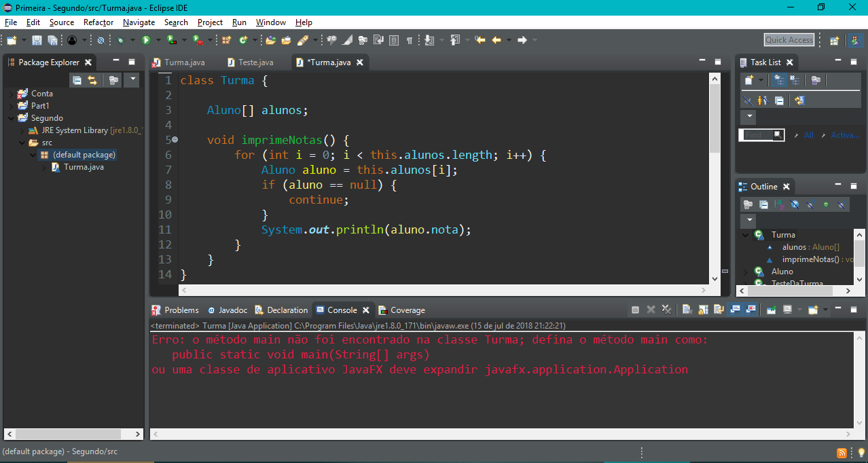Open the Java perspective icon
Image resolution: width=868 pixels, height=463 pixels.
click(855, 40)
